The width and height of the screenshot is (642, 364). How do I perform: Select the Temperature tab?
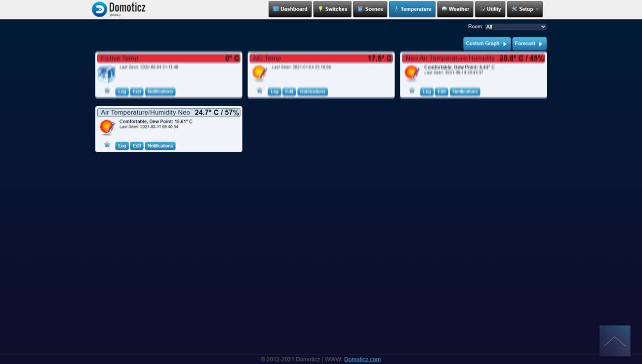tap(412, 9)
